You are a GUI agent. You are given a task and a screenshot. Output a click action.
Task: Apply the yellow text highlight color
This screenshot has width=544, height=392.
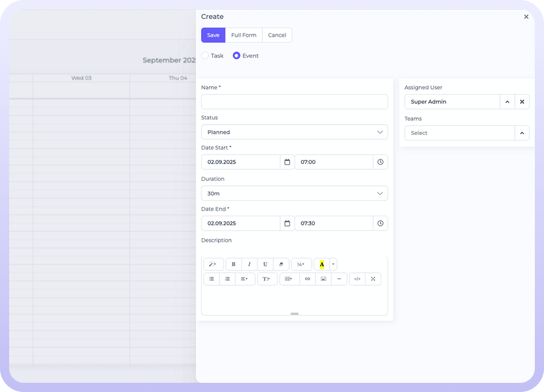coord(322,264)
